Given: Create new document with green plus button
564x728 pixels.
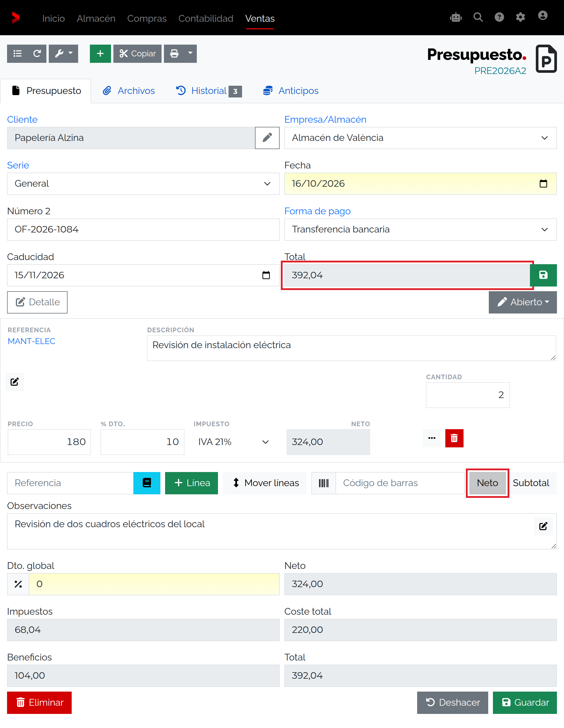Looking at the screenshot, I should (x=100, y=54).
